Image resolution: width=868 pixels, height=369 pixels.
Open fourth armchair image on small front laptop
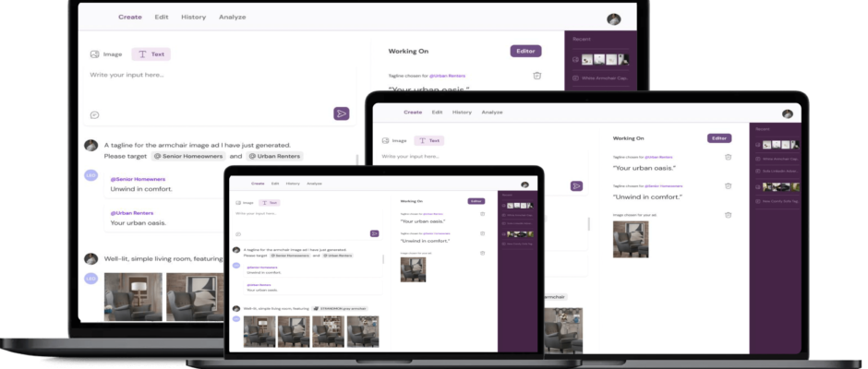coord(363,331)
